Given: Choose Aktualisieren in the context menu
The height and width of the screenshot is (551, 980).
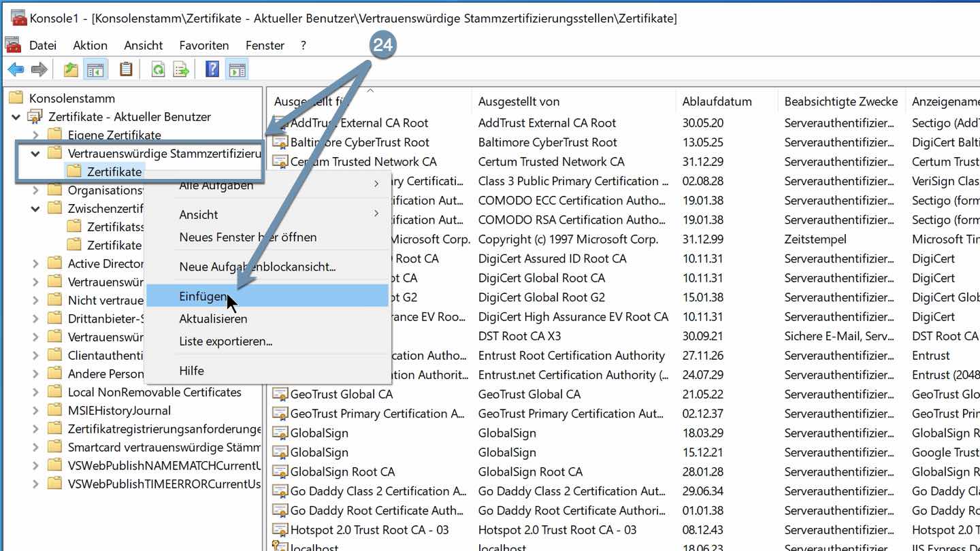Looking at the screenshot, I should [x=267, y=318].
